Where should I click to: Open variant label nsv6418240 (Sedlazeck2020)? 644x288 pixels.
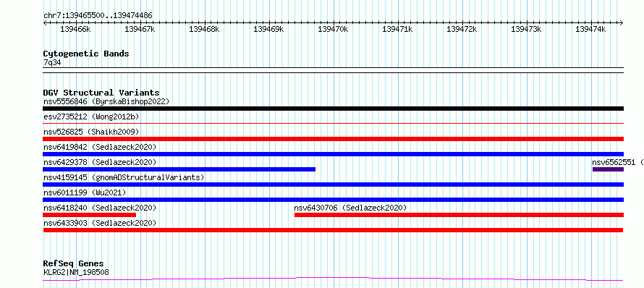click(x=100, y=208)
